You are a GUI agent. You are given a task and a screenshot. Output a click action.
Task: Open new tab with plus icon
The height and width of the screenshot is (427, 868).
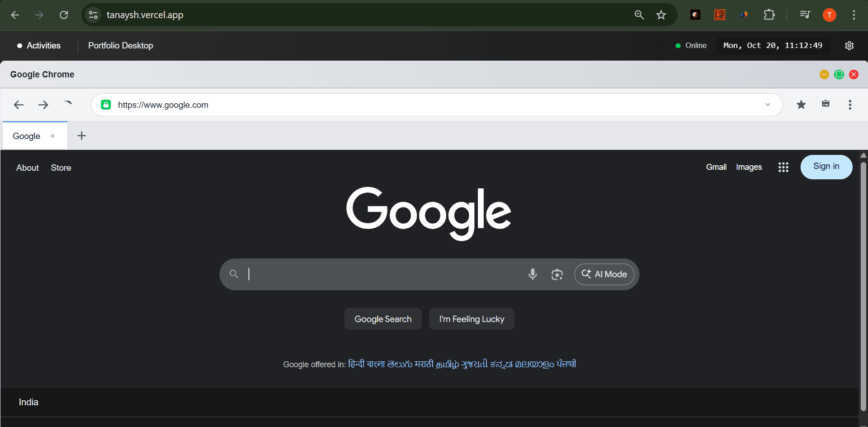point(81,136)
